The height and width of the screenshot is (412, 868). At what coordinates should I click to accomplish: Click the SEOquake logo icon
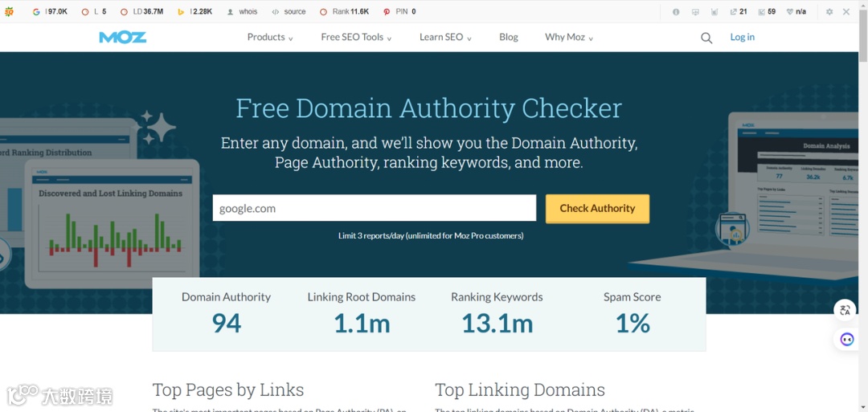pyautogui.click(x=9, y=11)
